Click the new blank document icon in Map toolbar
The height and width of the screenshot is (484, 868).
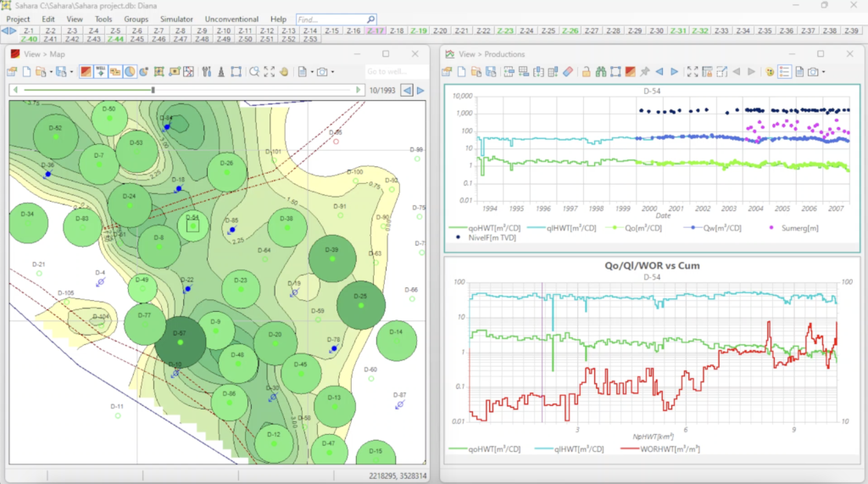pos(26,71)
